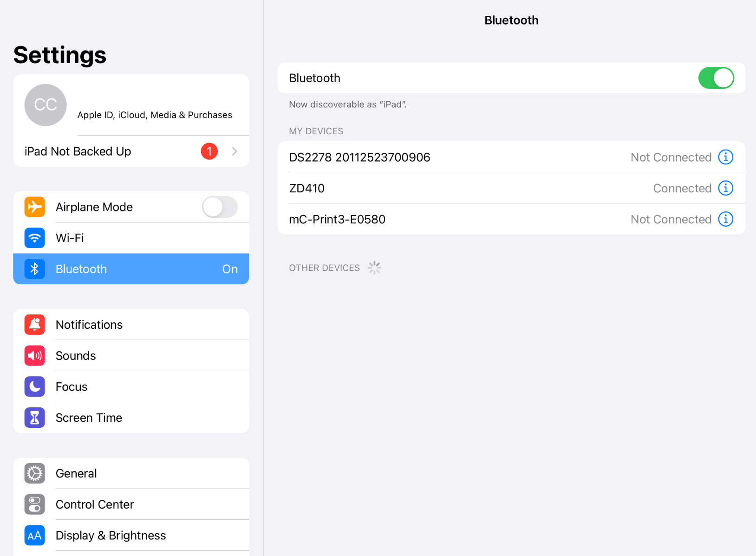Tap the Display & Brightness AA icon

click(35, 536)
